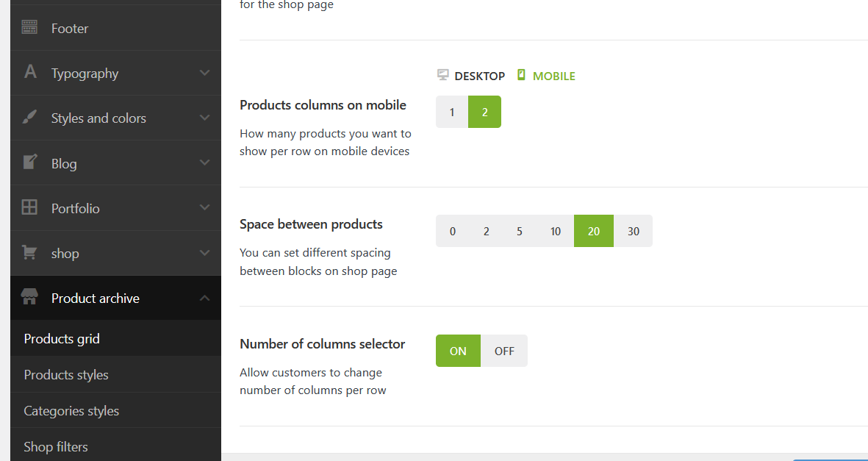
Task: Open the Shop filters submenu item
Action: pos(56,446)
